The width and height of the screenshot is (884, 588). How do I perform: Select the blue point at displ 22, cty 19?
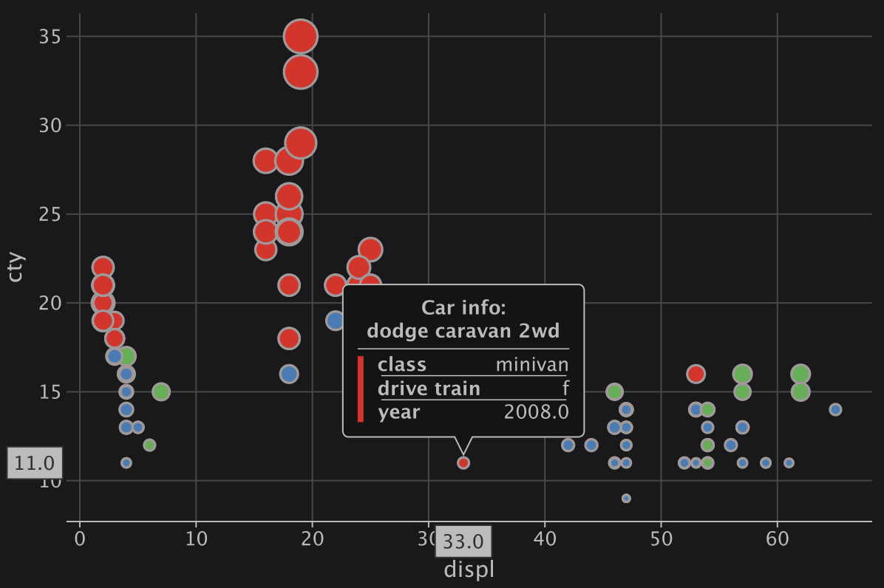pyautogui.click(x=336, y=321)
